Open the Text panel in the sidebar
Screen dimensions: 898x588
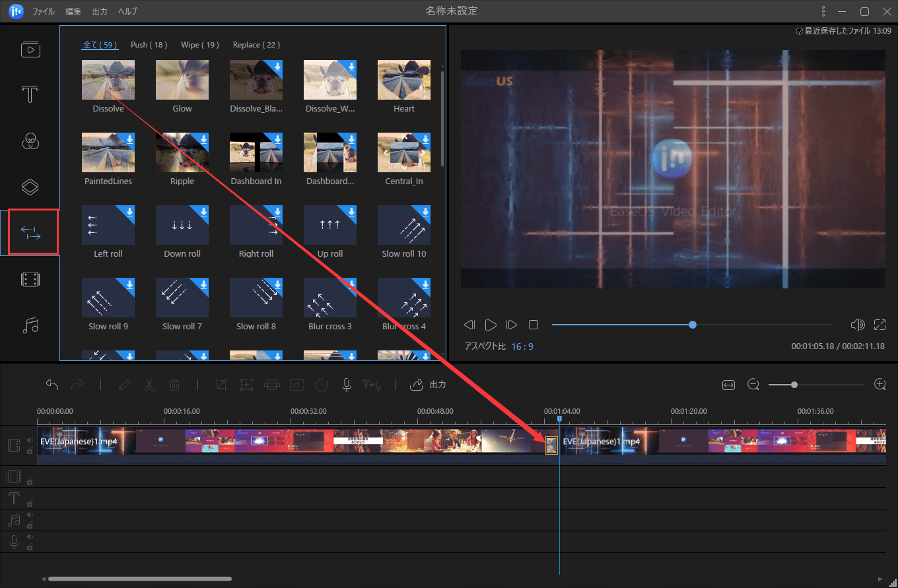click(x=29, y=94)
